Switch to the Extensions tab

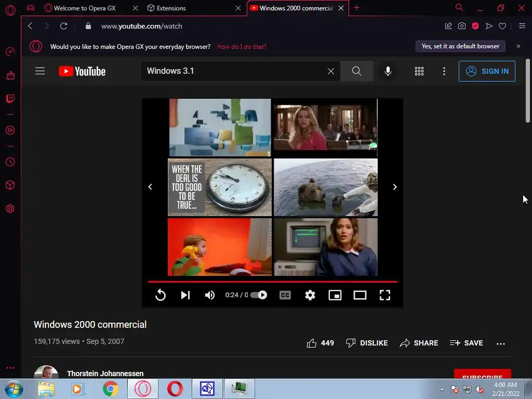click(171, 8)
